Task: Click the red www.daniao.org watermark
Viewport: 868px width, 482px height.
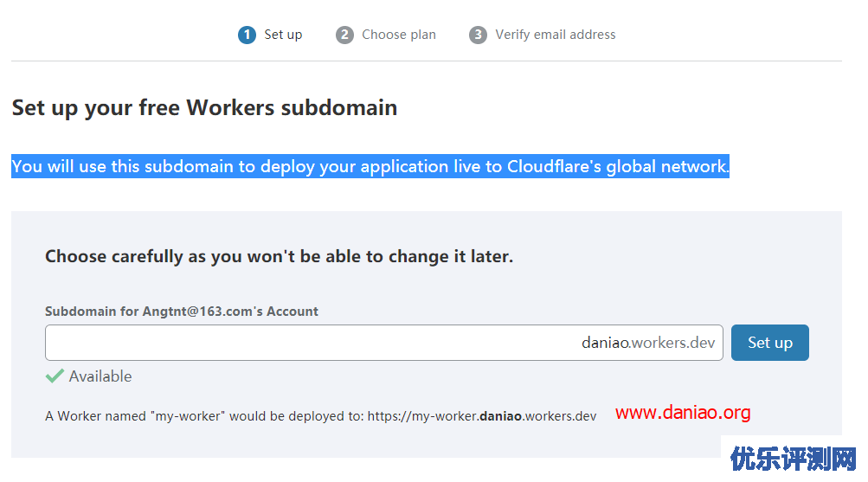Action: pyautogui.click(x=683, y=413)
